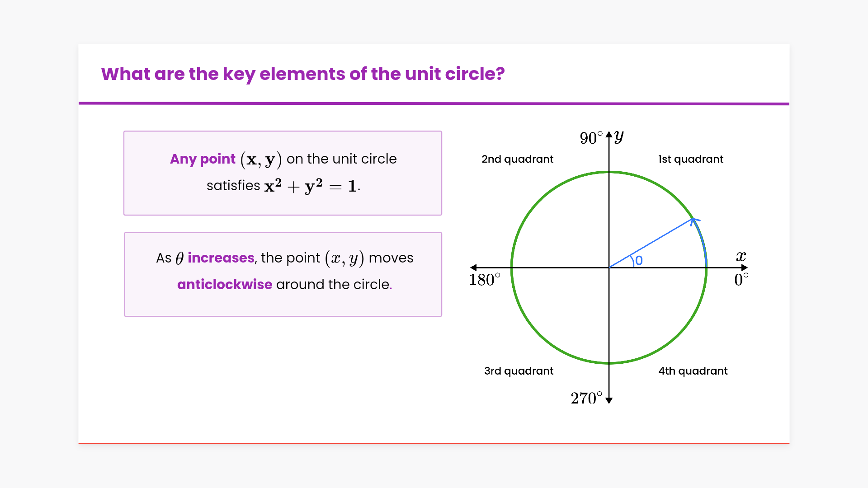Click the 0° label on the diagram
Screen dimensions: 868x488
(741, 280)
